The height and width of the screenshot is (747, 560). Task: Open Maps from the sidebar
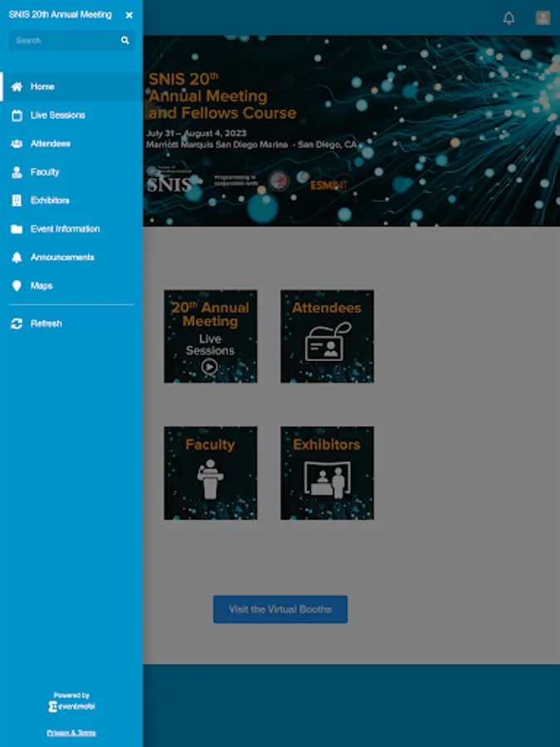click(71, 286)
